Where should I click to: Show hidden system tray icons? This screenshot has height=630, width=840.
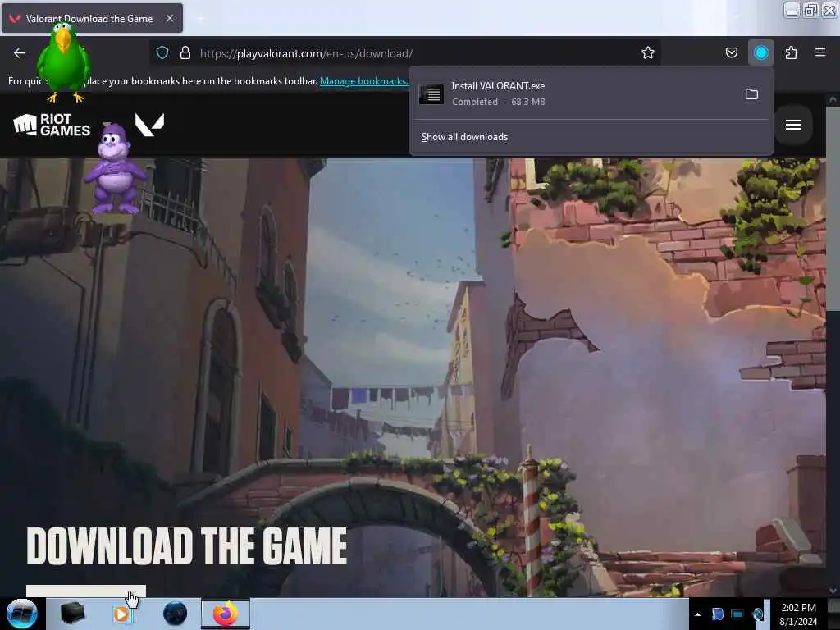[697, 614]
